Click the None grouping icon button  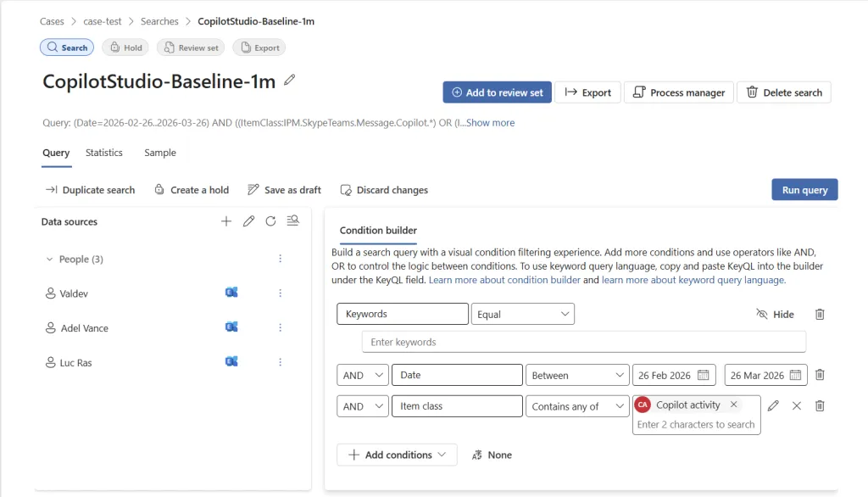tap(492, 455)
